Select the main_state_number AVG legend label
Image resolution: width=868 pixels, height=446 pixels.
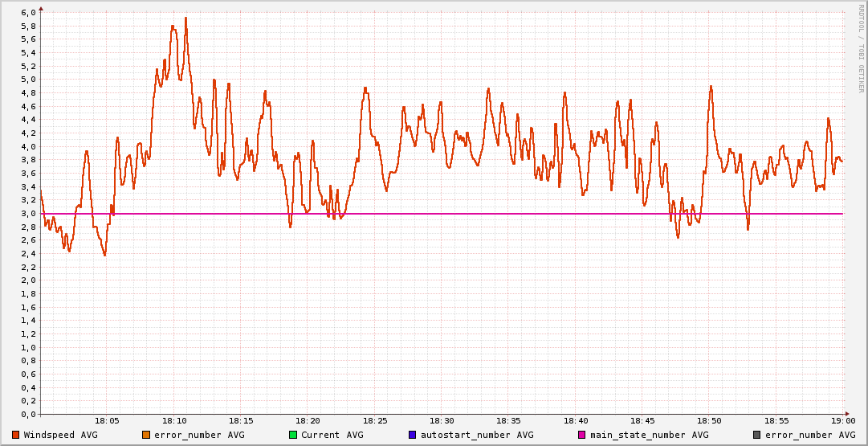pyautogui.click(x=649, y=435)
